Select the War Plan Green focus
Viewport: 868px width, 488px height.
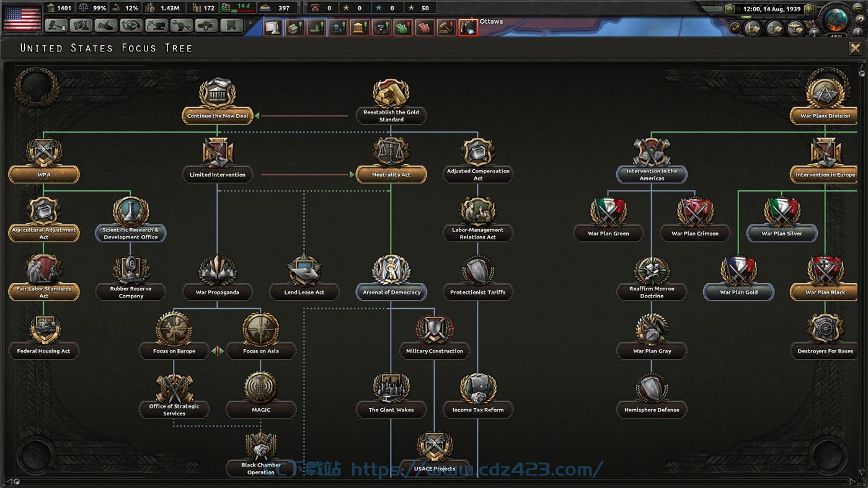click(608, 219)
